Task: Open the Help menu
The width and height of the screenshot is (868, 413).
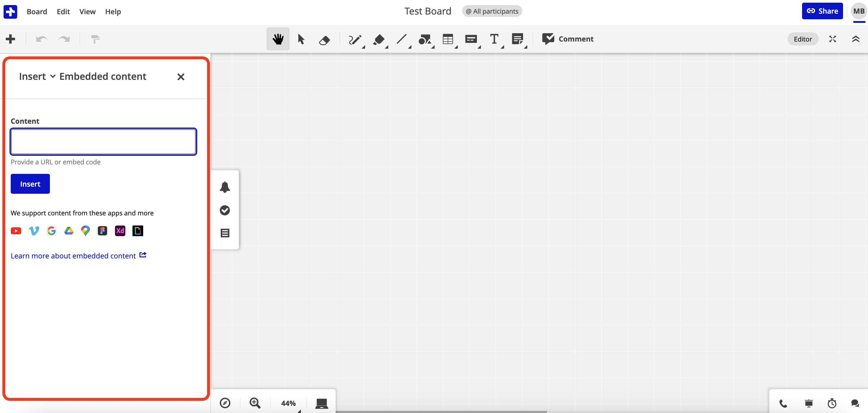Action: (x=113, y=12)
